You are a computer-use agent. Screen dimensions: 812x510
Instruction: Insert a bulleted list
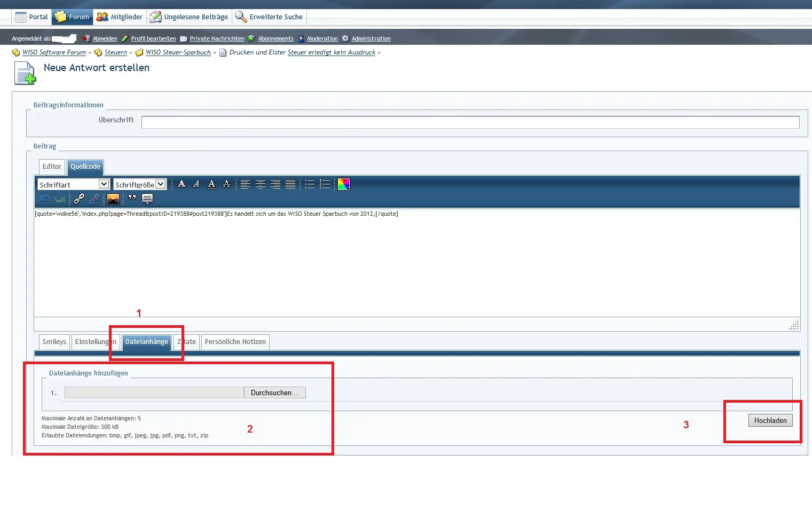(310, 184)
